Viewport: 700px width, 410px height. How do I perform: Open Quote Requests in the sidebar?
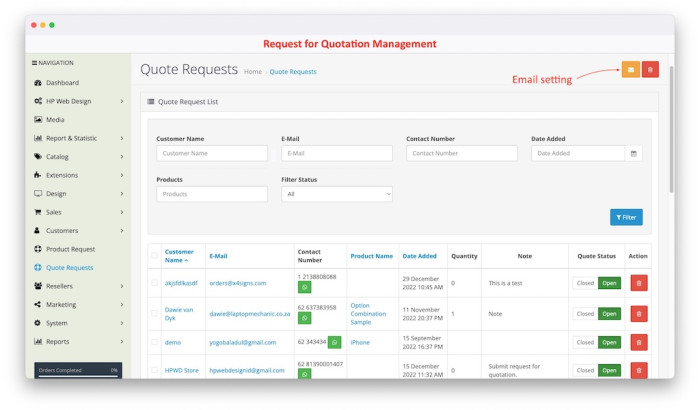tap(70, 268)
